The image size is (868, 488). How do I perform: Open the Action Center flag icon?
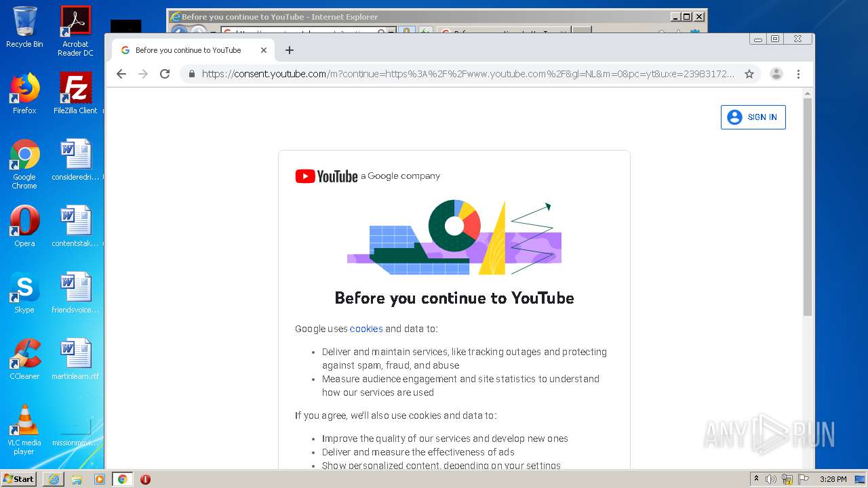804,479
